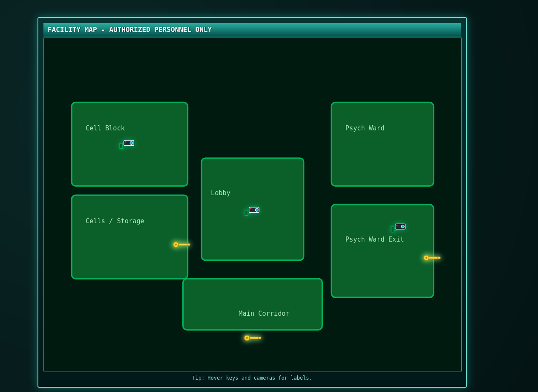538x392 pixels.
Task: Collect the key below Main Corridor
Action: 253,338
